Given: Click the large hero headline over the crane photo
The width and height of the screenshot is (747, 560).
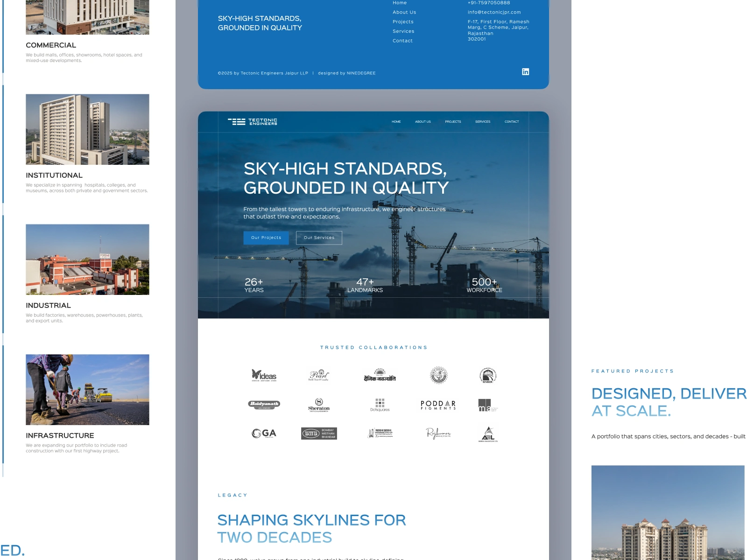Looking at the screenshot, I should pos(346,178).
